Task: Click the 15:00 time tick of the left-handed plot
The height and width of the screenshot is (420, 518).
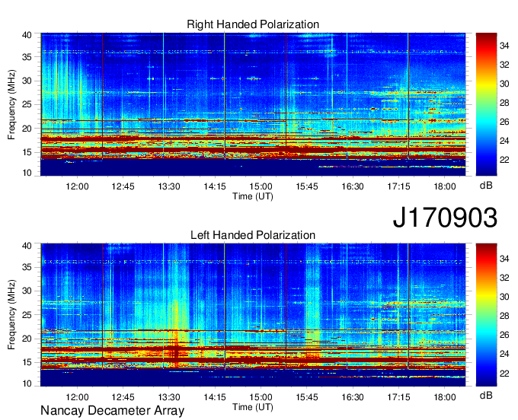Action: [x=261, y=397]
